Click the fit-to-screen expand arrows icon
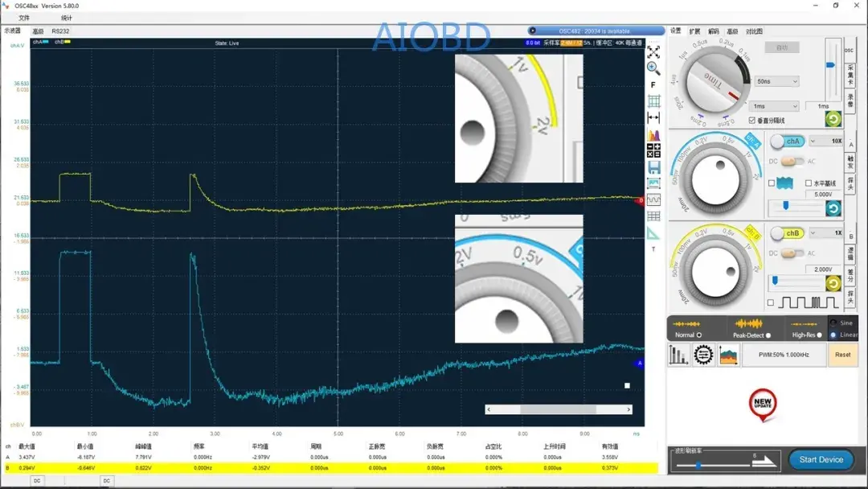 pyautogui.click(x=653, y=52)
